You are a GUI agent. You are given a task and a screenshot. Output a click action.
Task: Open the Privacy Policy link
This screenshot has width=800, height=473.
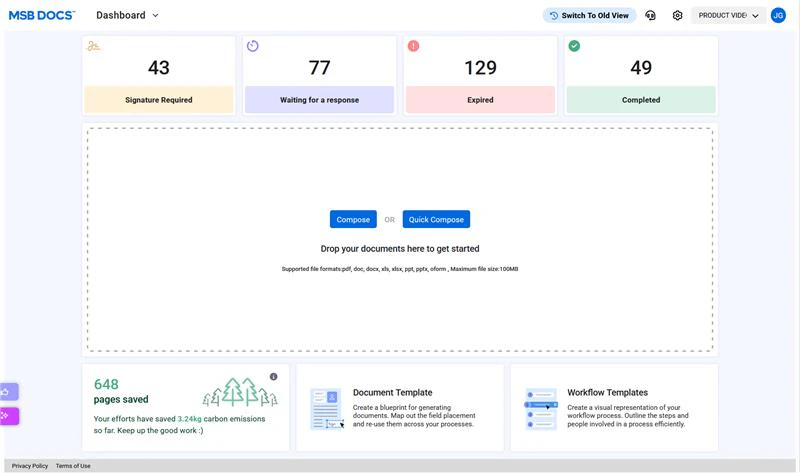tap(30, 466)
